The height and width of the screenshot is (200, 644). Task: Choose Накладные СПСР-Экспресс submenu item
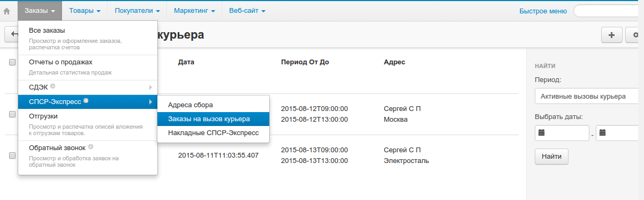pos(213,132)
